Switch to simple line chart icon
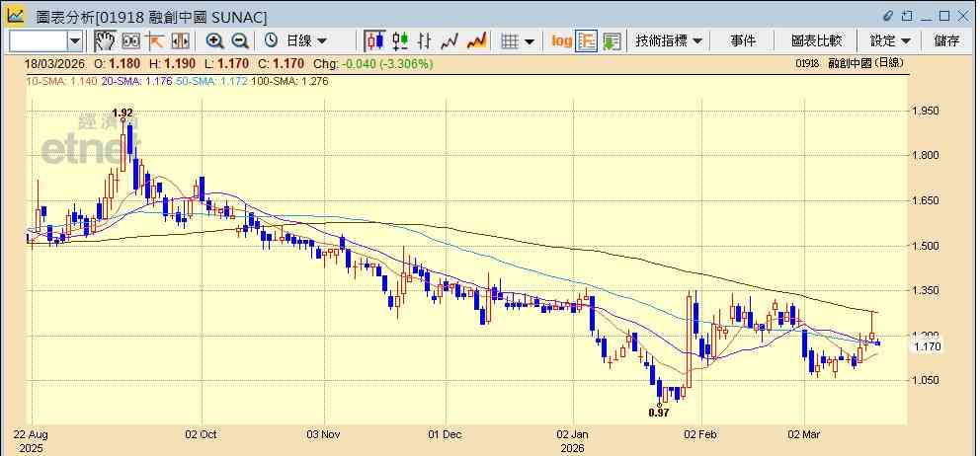 (450, 41)
